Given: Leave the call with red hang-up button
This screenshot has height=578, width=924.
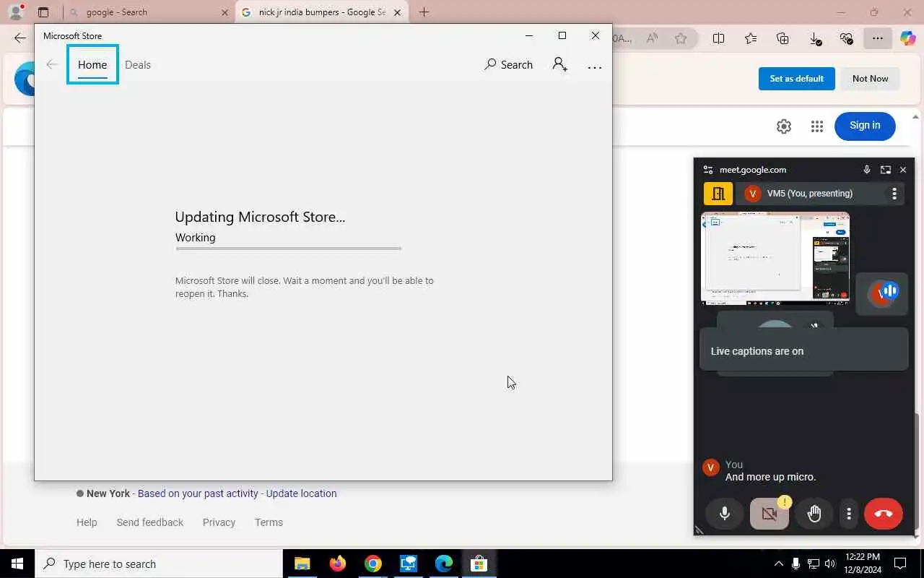Looking at the screenshot, I should click(884, 514).
